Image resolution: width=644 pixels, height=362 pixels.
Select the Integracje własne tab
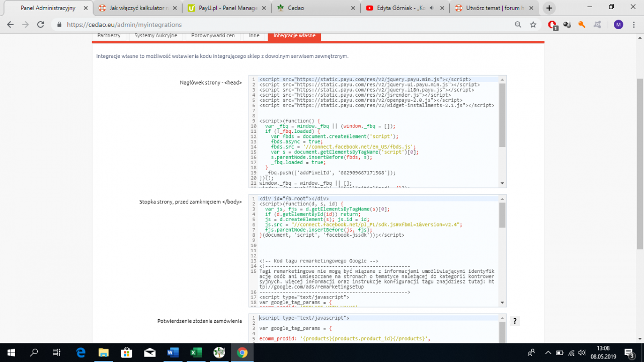[x=294, y=36]
